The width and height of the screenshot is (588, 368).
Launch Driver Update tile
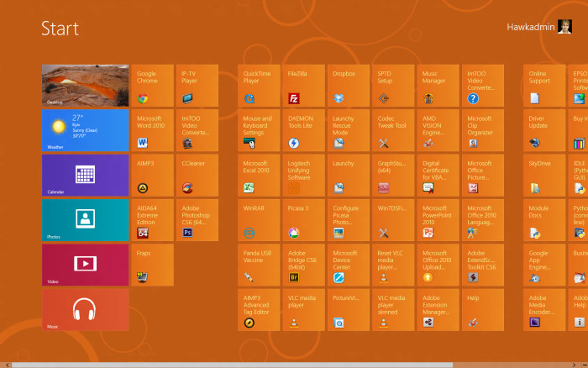point(544,130)
